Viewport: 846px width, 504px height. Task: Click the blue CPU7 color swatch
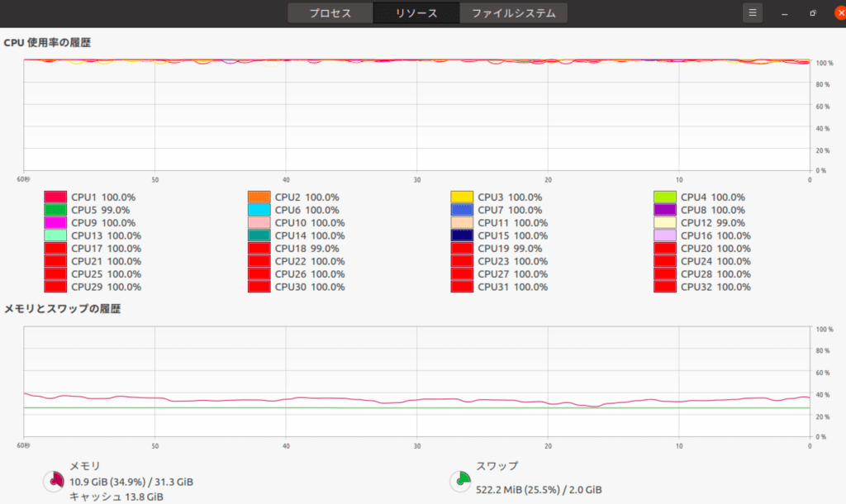[462, 210]
